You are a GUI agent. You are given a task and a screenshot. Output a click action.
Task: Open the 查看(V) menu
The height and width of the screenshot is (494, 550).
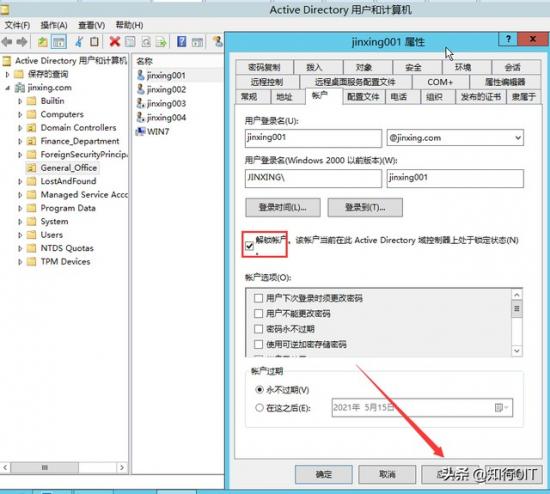coord(91,25)
